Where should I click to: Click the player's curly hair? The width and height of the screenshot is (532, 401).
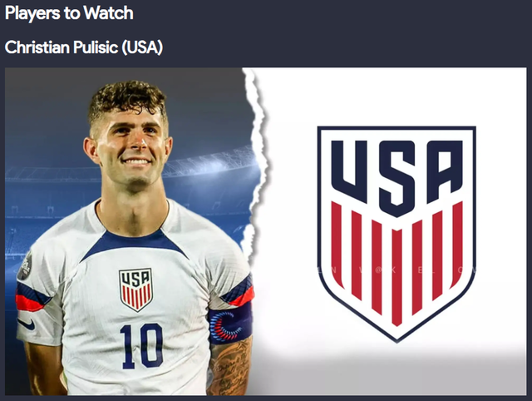(x=127, y=98)
